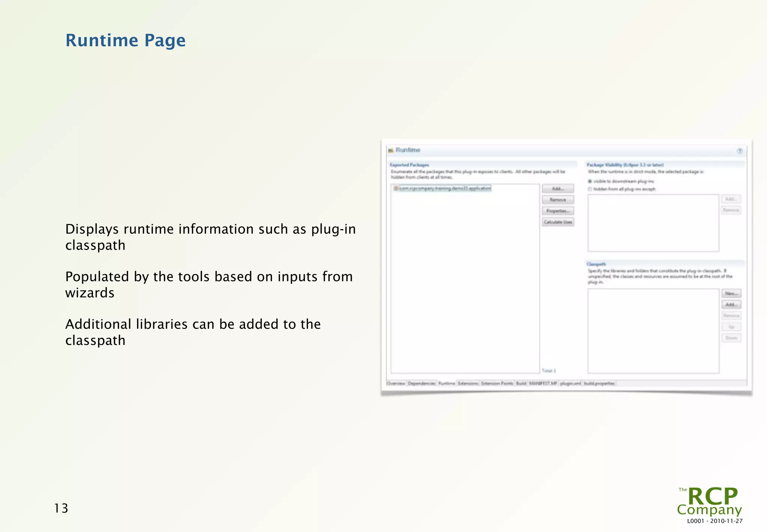The width and height of the screenshot is (767, 532).
Task: Switch to the MANIFEST.MF tab
Action: [x=543, y=383]
